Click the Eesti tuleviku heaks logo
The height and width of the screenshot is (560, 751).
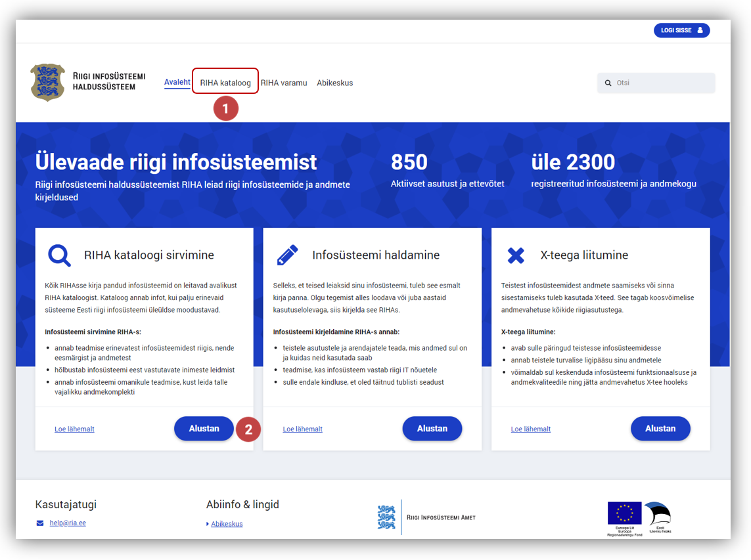pyautogui.click(x=656, y=517)
